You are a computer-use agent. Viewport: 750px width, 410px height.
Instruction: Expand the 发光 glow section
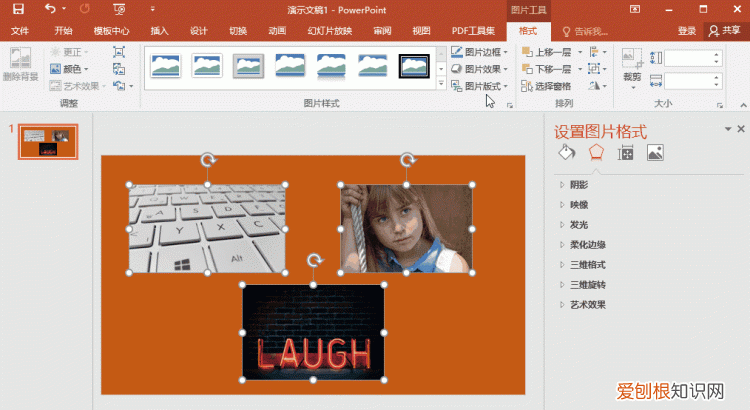pyautogui.click(x=579, y=225)
